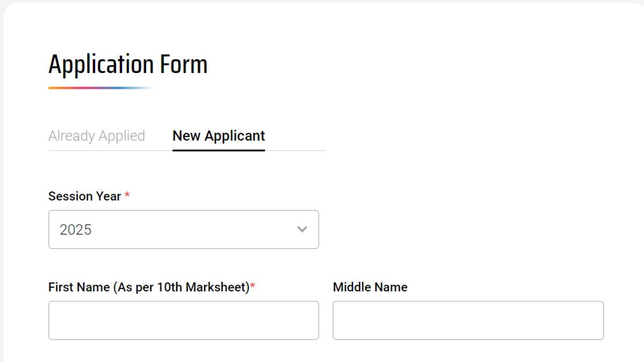Switch to the Already Applied tab

pyautogui.click(x=97, y=136)
